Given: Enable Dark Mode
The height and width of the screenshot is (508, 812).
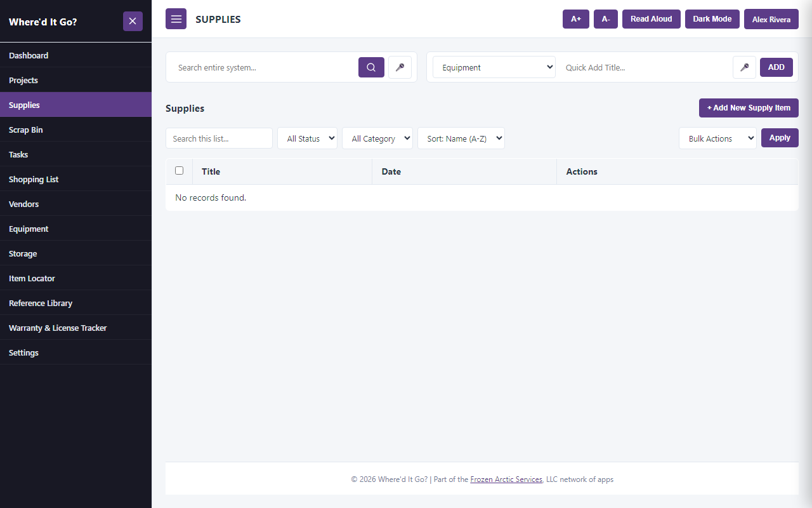Looking at the screenshot, I should [x=712, y=19].
